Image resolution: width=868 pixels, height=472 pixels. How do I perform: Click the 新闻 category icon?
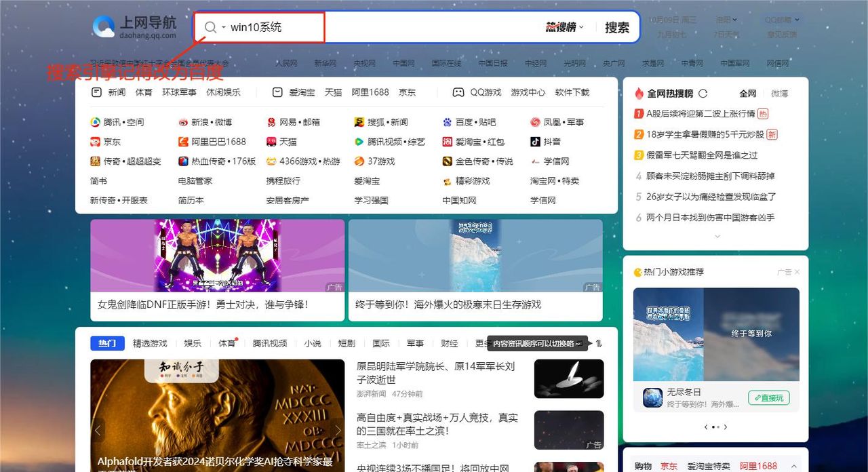96,92
